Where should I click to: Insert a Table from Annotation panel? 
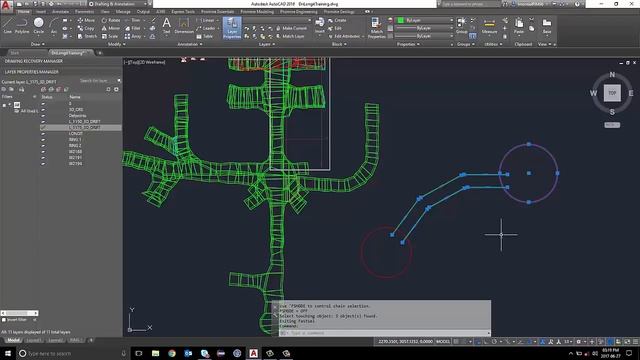[204, 36]
